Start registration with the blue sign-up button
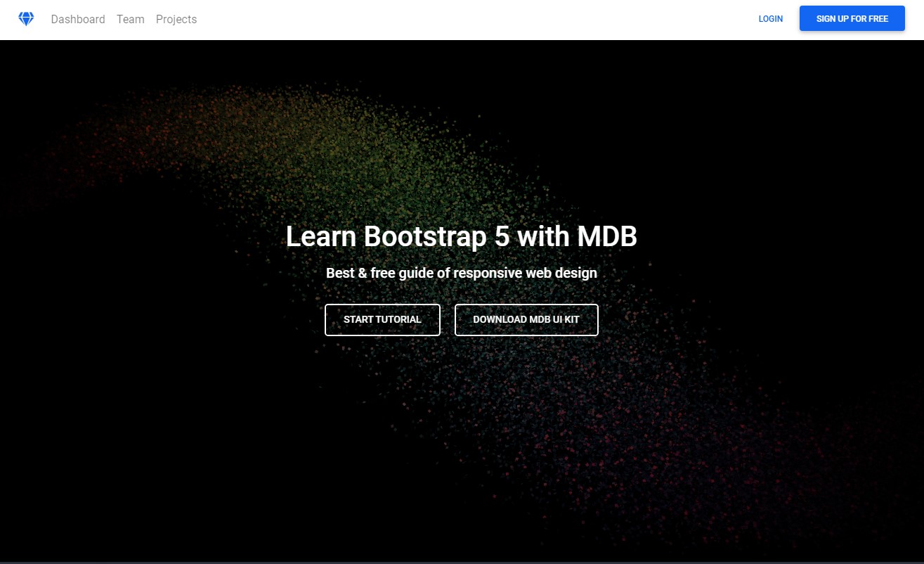The height and width of the screenshot is (564, 924). (x=852, y=19)
